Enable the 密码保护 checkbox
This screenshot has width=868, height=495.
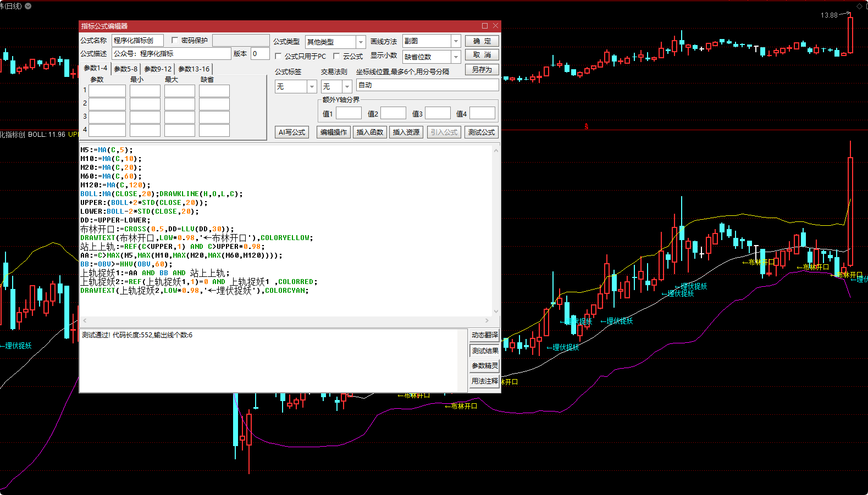click(175, 40)
